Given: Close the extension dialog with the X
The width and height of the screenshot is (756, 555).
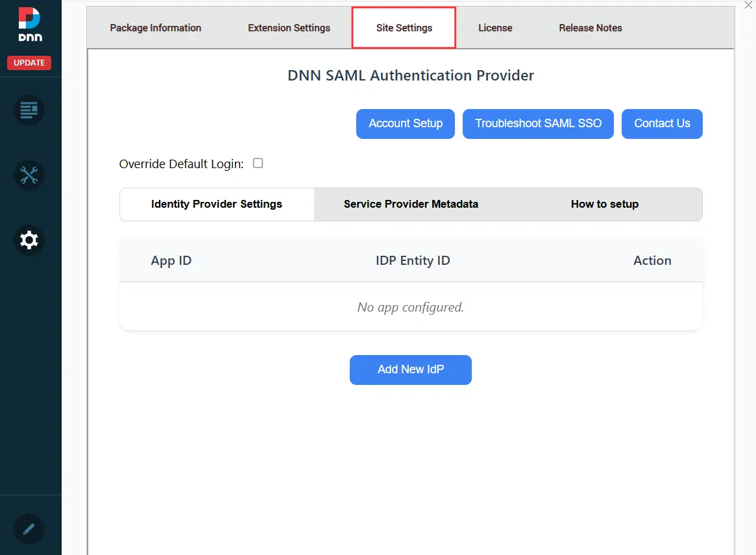Looking at the screenshot, I should point(748,5).
